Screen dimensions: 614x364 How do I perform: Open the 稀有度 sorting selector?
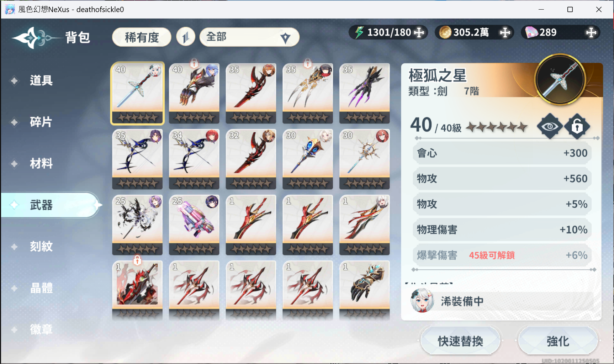pos(142,37)
